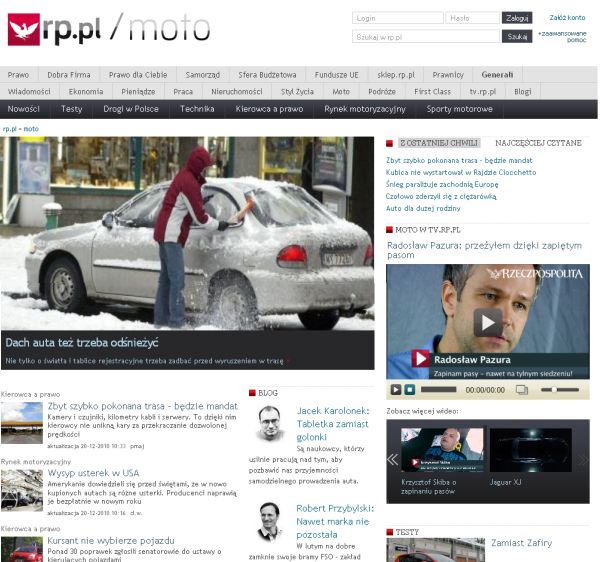This screenshot has width=601, height=562.
Task: Click the rp.pl eagle logo
Action: [23, 30]
